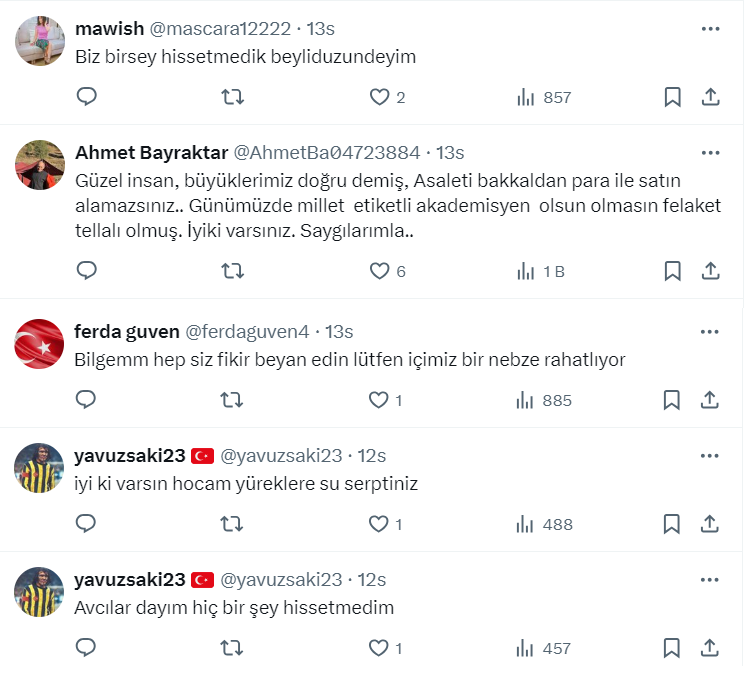Open more options on mawish's tweet

tap(710, 29)
